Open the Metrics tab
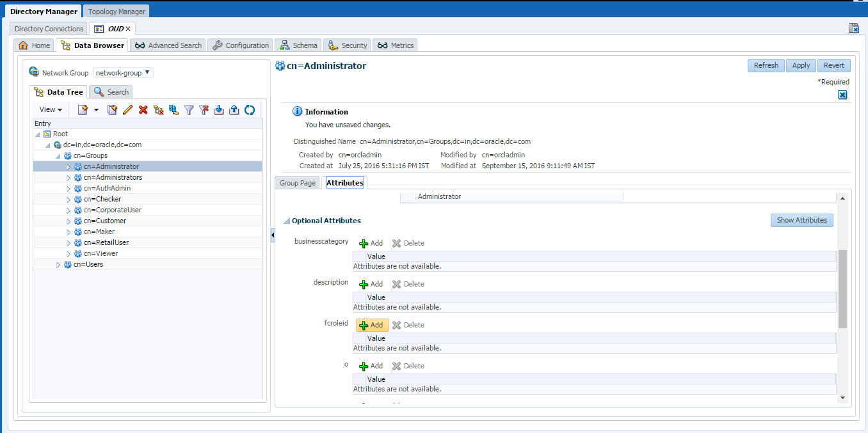Viewport: 868px width, 433px height. [x=395, y=45]
